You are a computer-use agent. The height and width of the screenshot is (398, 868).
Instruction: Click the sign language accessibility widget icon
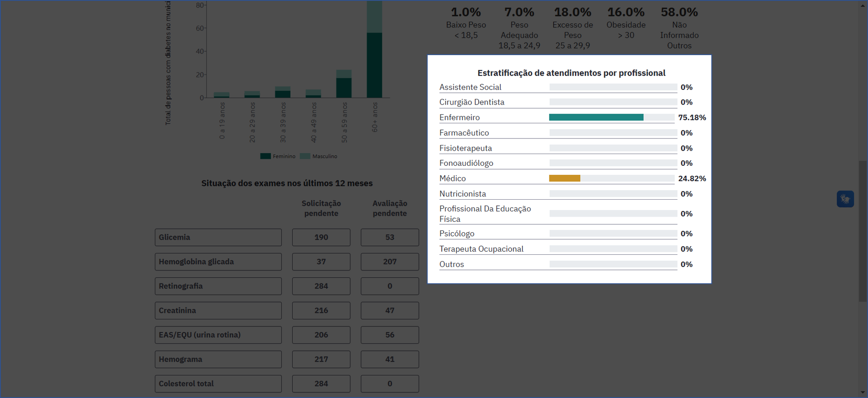coord(845,199)
